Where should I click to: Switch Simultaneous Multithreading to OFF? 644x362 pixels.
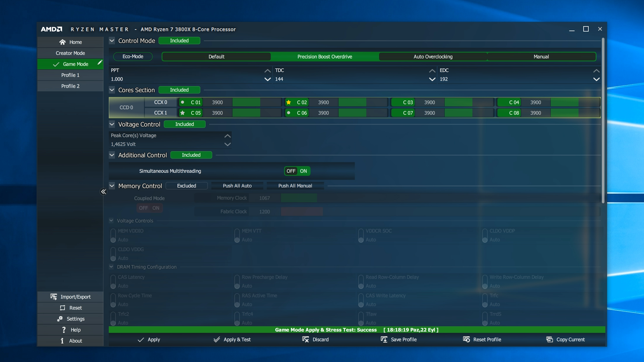click(x=291, y=171)
